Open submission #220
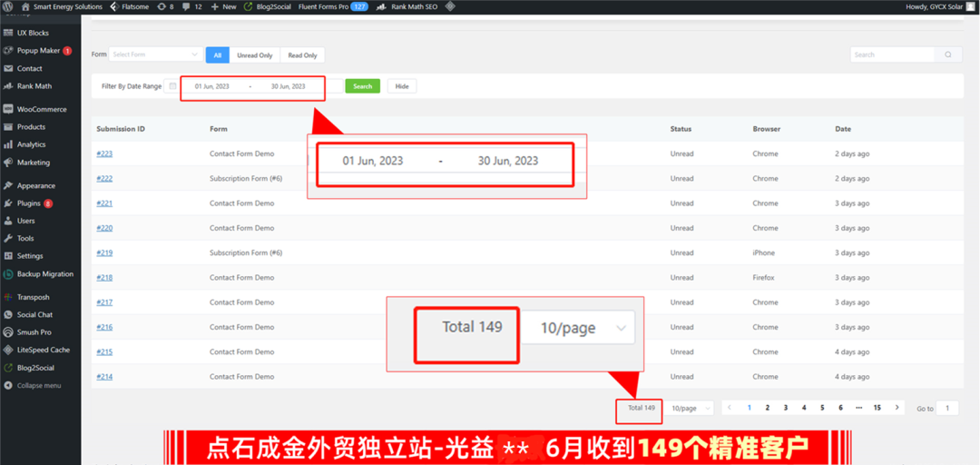The height and width of the screenshot is (465, 980). (104, 228)
